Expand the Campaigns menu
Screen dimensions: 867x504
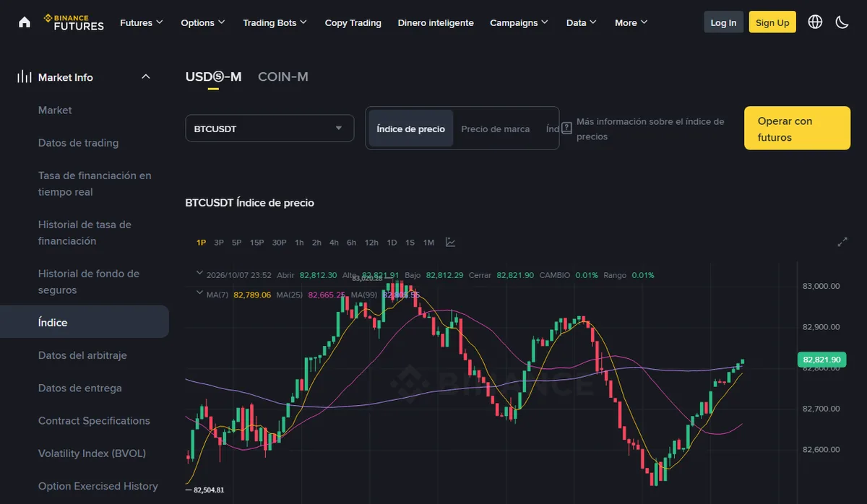[519, 22]
